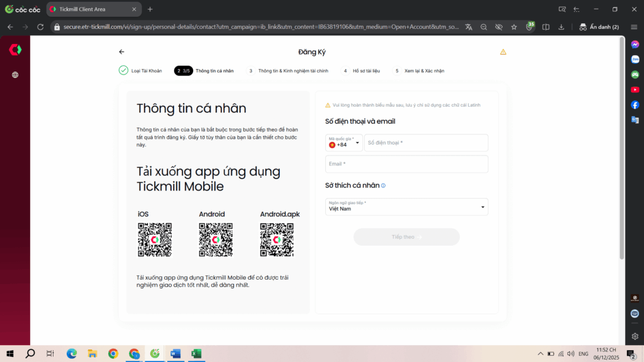Open Microsoft Word from the taskbar

175,353
